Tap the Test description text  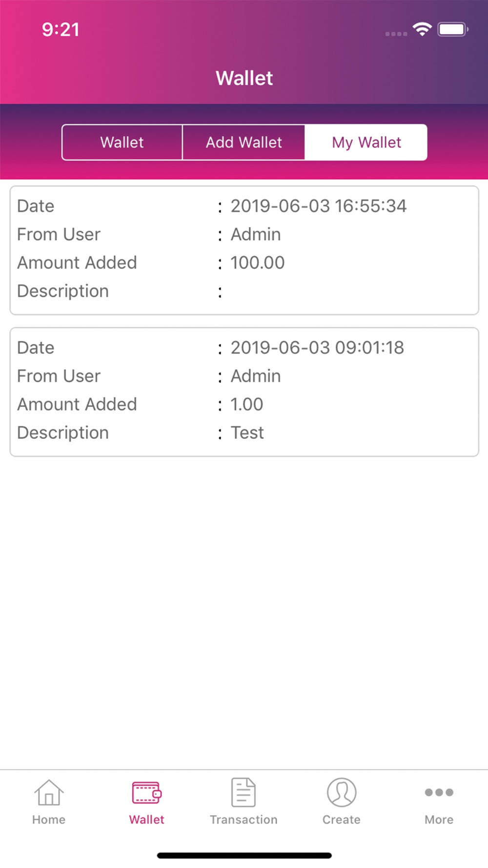247,433
